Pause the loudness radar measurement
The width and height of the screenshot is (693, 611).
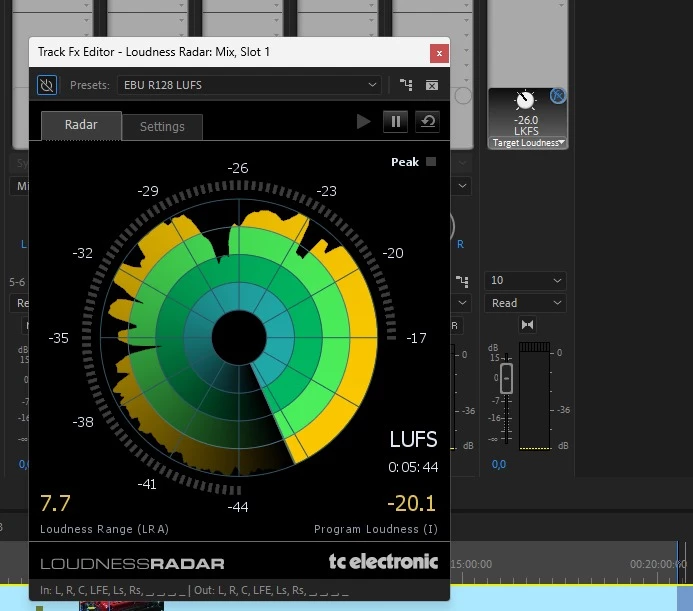(396, 122)
